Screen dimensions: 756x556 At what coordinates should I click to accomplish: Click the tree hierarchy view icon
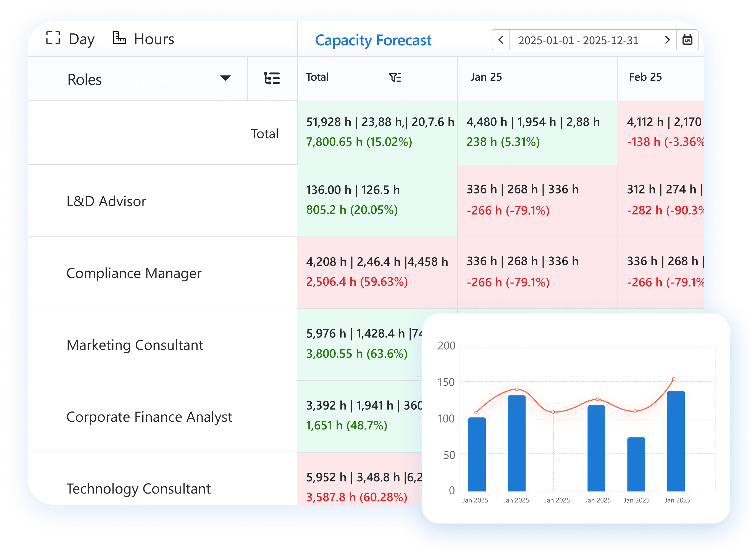point(272,78)
